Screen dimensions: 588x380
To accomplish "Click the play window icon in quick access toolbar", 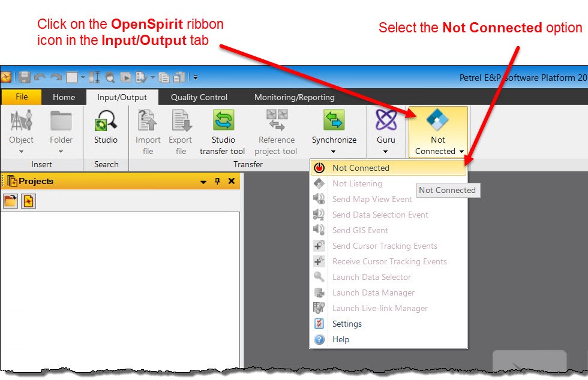I will pos(125,77).
